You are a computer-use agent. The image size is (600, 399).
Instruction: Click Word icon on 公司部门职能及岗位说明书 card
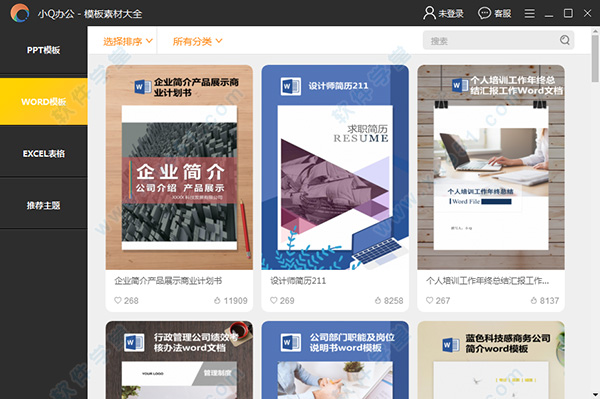coord(290,342)
